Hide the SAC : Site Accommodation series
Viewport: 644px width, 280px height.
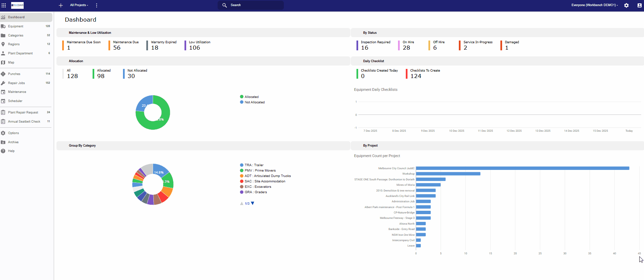tap(263, 181)
